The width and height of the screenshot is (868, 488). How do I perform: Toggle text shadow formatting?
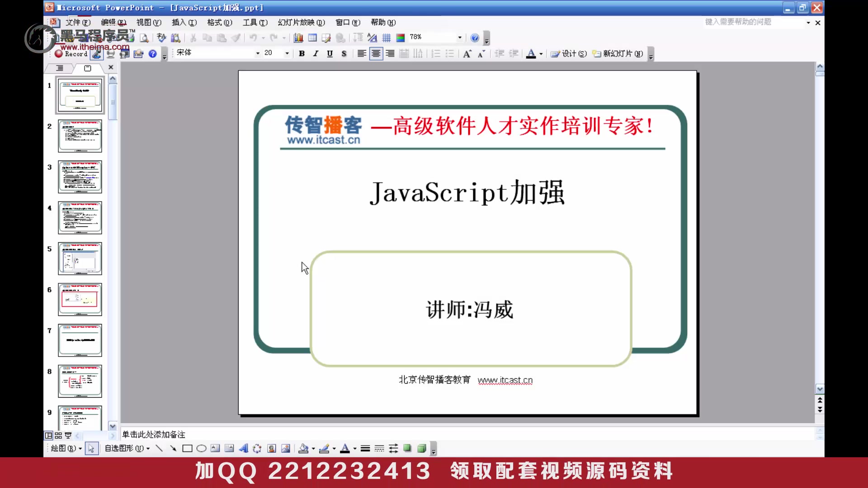(344, 54)
